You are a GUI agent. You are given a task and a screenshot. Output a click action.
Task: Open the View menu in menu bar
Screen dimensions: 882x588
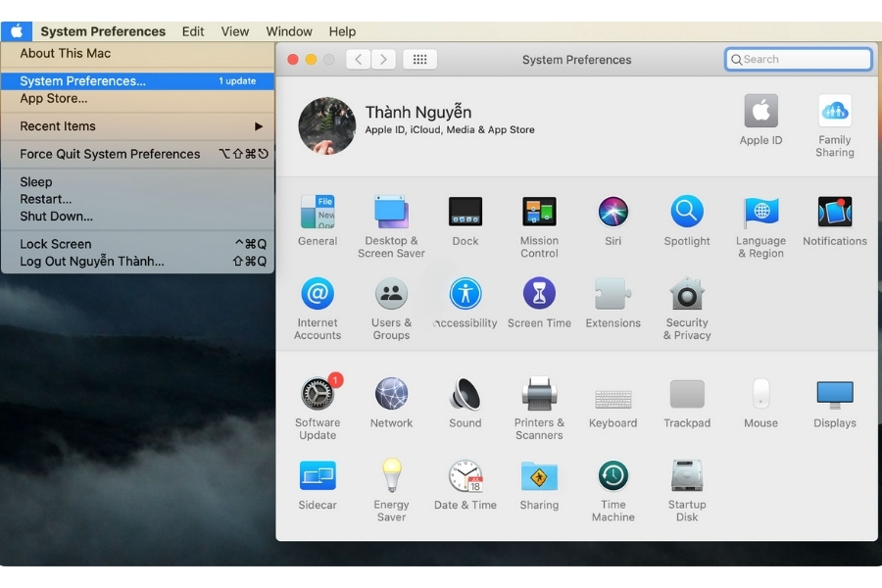pos(235,31)
